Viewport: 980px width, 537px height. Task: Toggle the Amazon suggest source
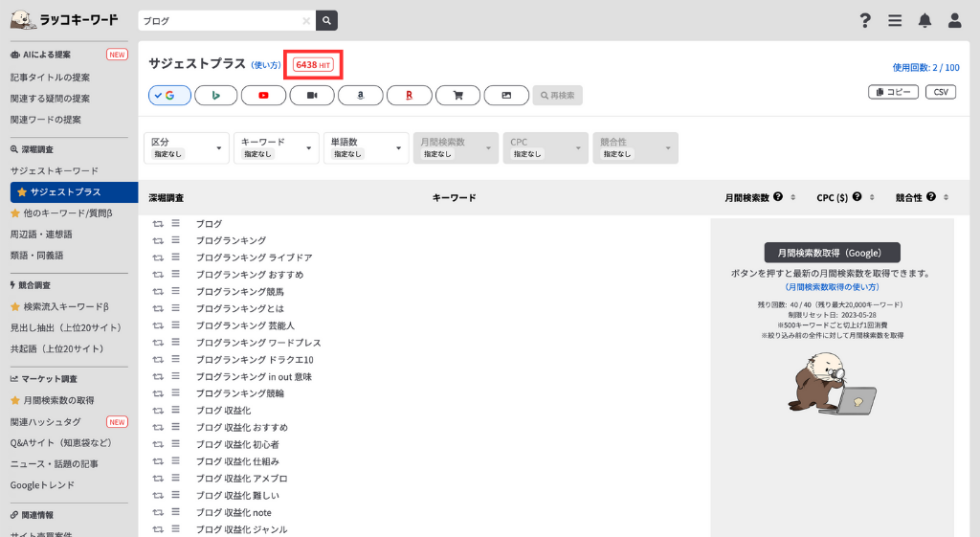[x=361, y=95]
